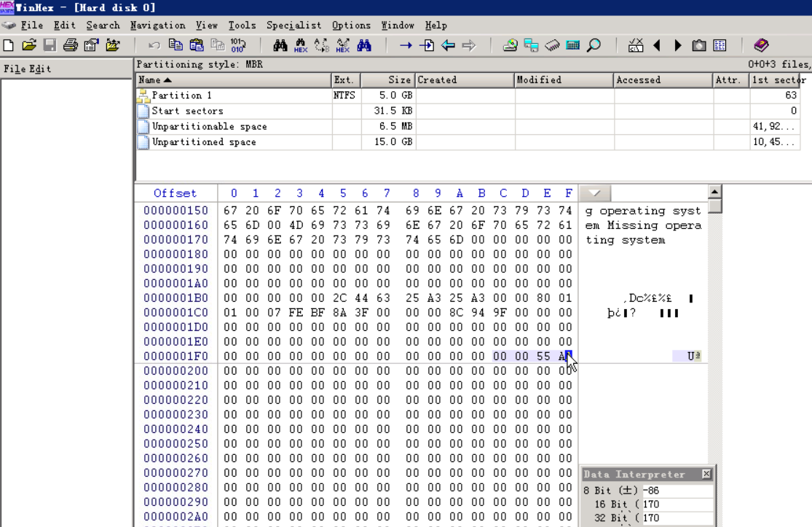Click the 8 Bit value field -86
Screen dimensions: 812x527
[677, 491]
